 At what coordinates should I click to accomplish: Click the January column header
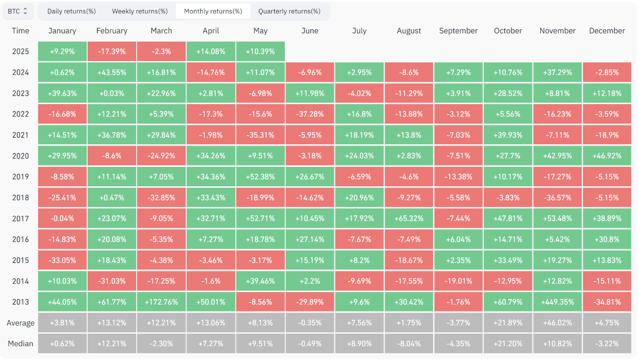click(x=62, y=31)
